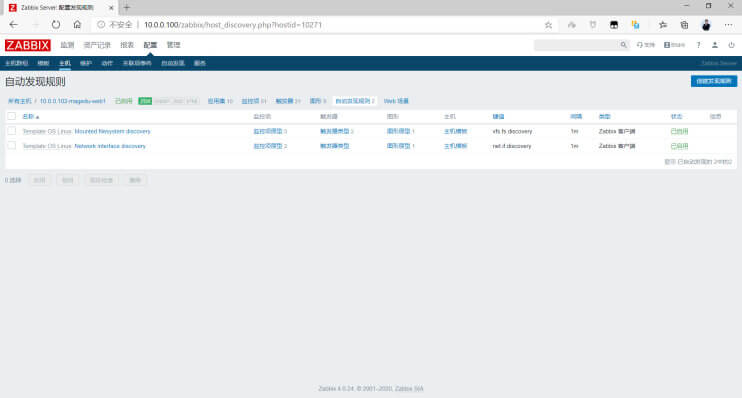Tick the select-all checkbox in table header
Screen dimensions: 742x398
click(12, 116)
